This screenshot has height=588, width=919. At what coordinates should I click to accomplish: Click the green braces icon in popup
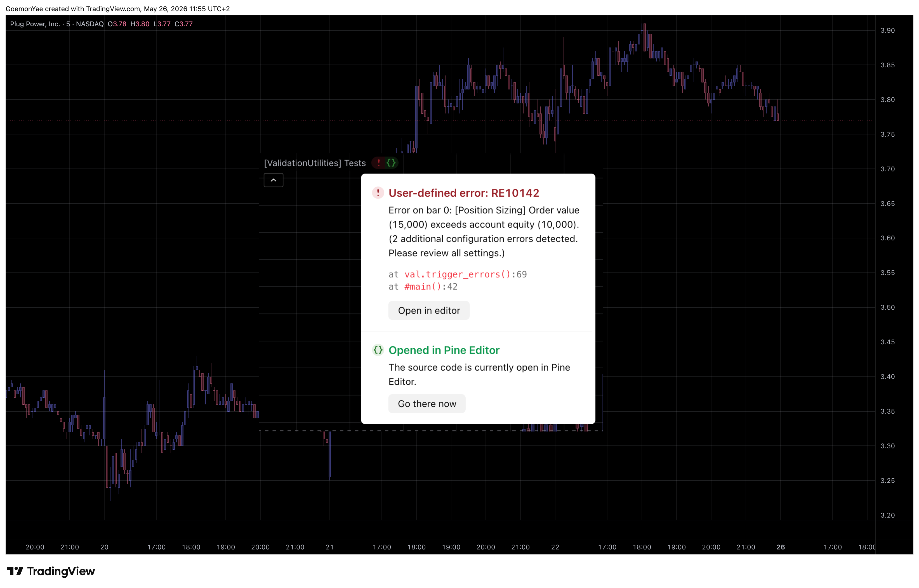(378, 350)
